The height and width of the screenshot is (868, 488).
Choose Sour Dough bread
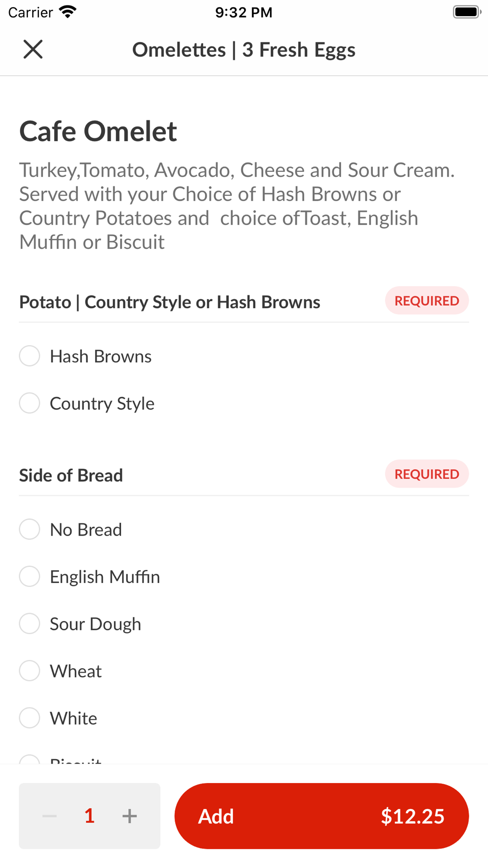(30, 624)
